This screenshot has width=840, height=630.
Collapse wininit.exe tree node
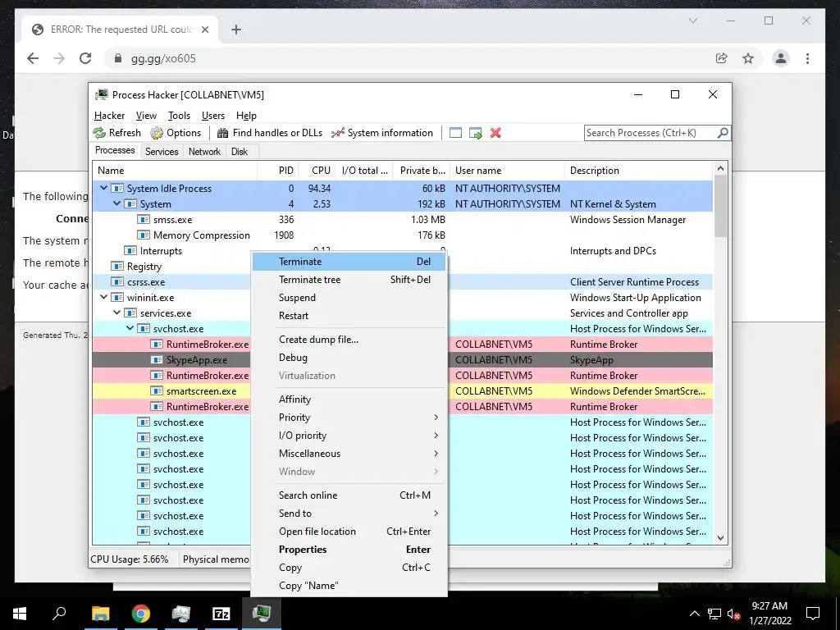104,297
